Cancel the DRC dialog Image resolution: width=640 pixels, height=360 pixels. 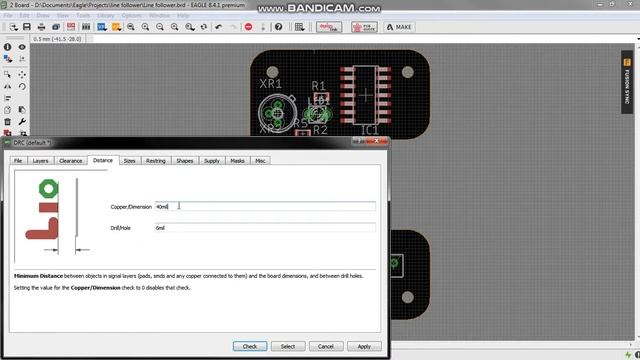coord(326,346)
